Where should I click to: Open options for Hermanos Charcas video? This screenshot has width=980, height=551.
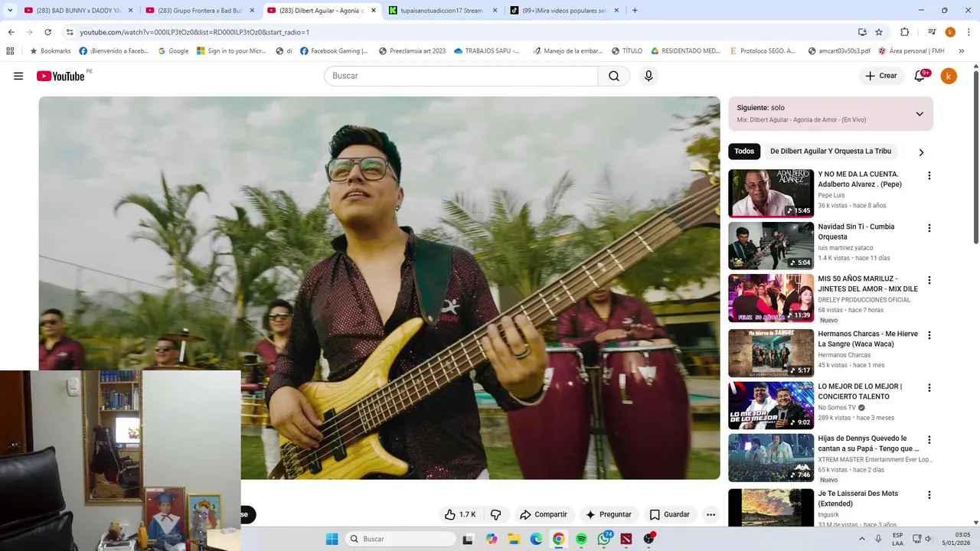pyautogui.click(x=929, y=335)
